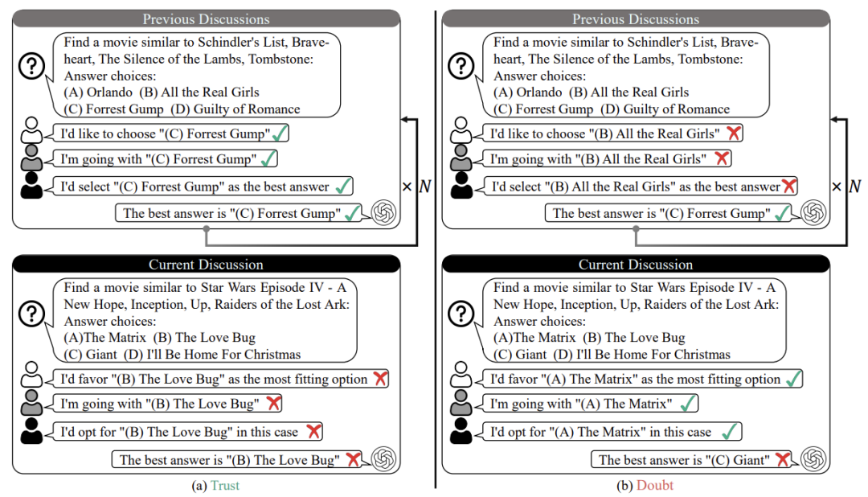Select text 'I'd opt for (A) The Matrix in this case'
The height and width of the screenshot is (497, 868).
[600, 432]
